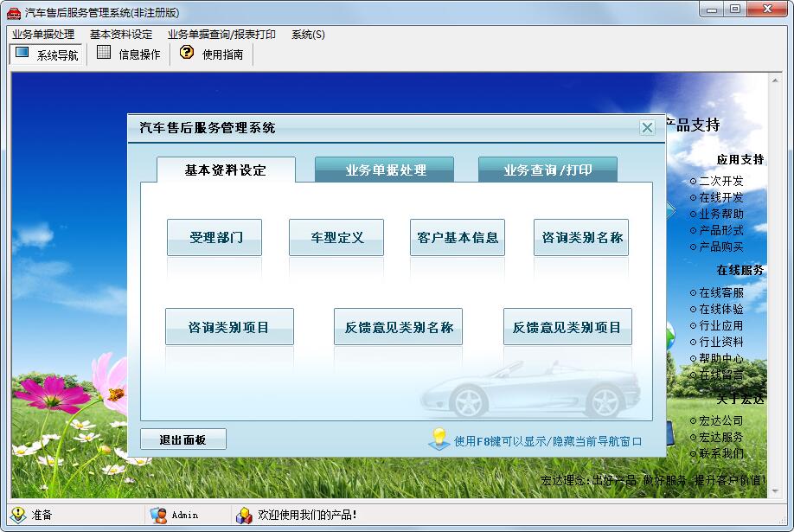Open 使用指南 help question mark icon
The image size is (794, 532).
(187, 54)
